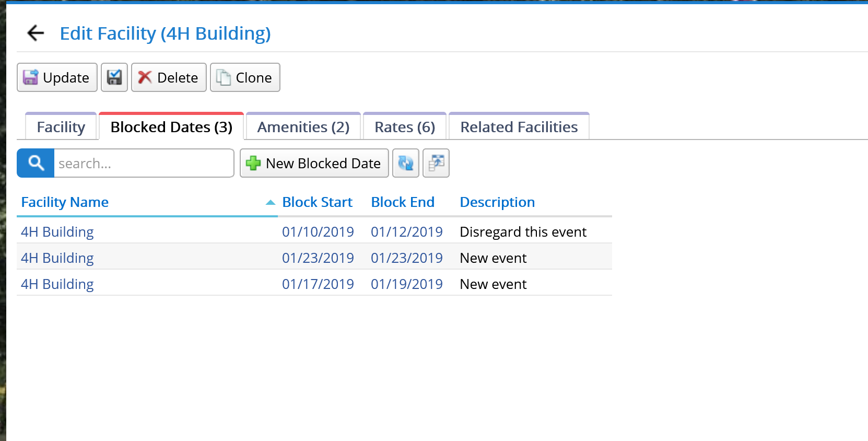
Task: Open the Related Facilities tab
Action: click(x=519, y=126)
